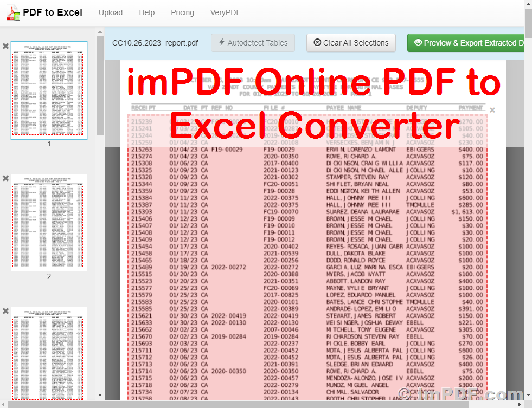Open the VeryPDF link
The width and height of the screenshot is (532, 408).
coord(225,12)
